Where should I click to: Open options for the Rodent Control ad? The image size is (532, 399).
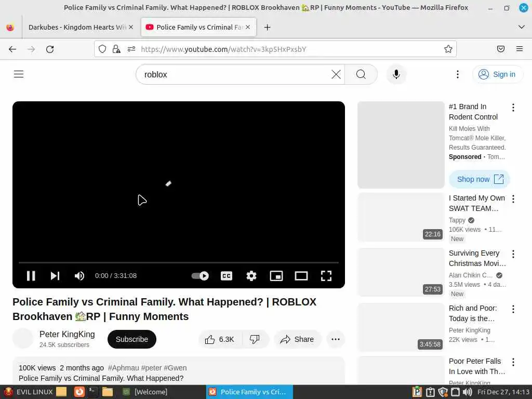pyautogui.click(x=513, y=108)
